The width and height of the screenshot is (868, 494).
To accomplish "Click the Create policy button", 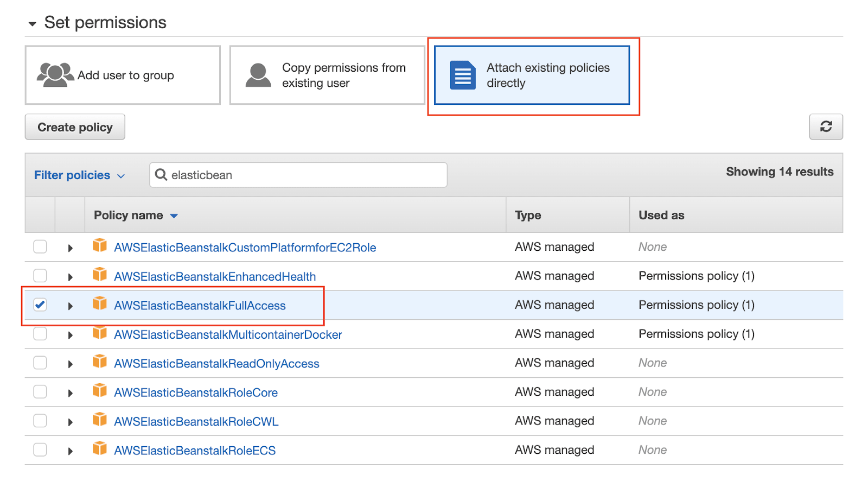I will tap(75, 127).
